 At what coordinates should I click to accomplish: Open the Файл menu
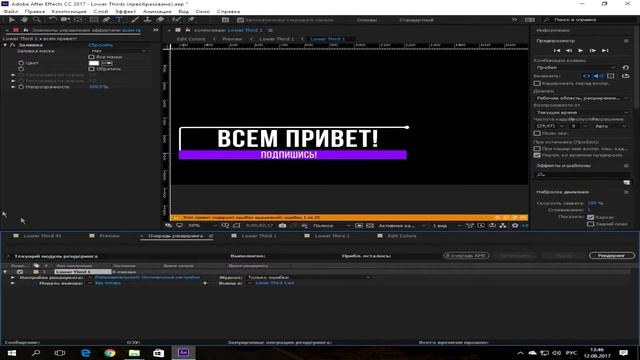click(x=11, y=11)
